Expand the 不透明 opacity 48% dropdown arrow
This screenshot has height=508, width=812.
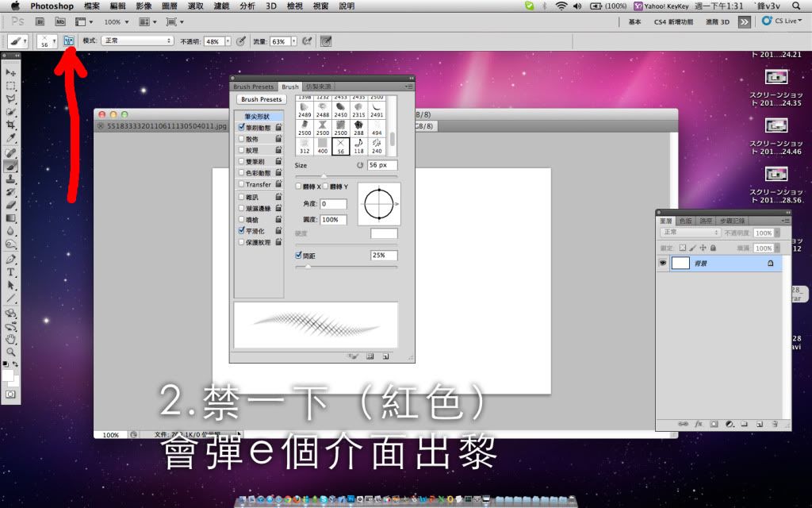(228, 40)
